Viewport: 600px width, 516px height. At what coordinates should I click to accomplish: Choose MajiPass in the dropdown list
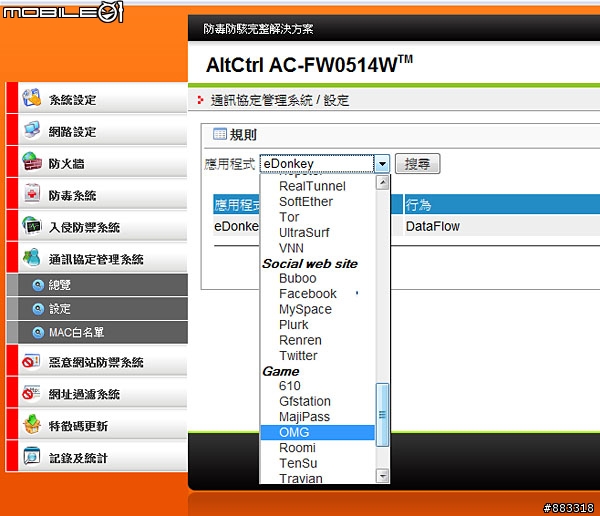(317, 417)
